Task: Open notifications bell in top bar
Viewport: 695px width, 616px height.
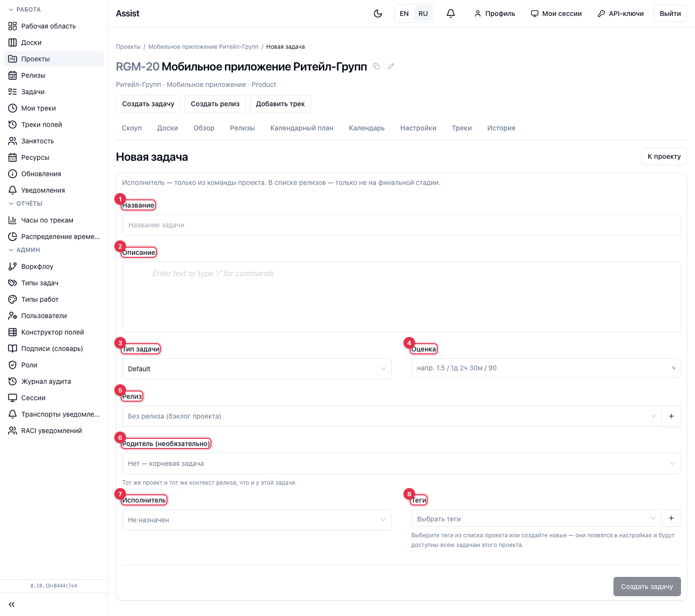Action: coord(451,14)
